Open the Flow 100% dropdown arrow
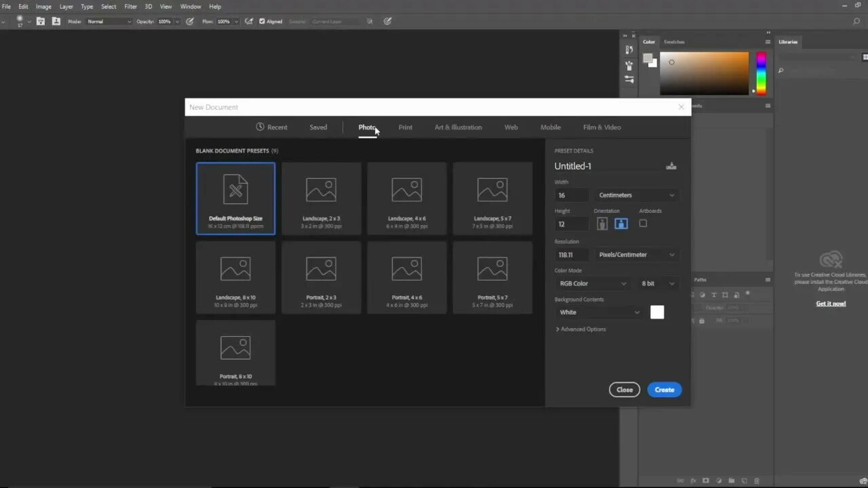 [x=235, y=22]
